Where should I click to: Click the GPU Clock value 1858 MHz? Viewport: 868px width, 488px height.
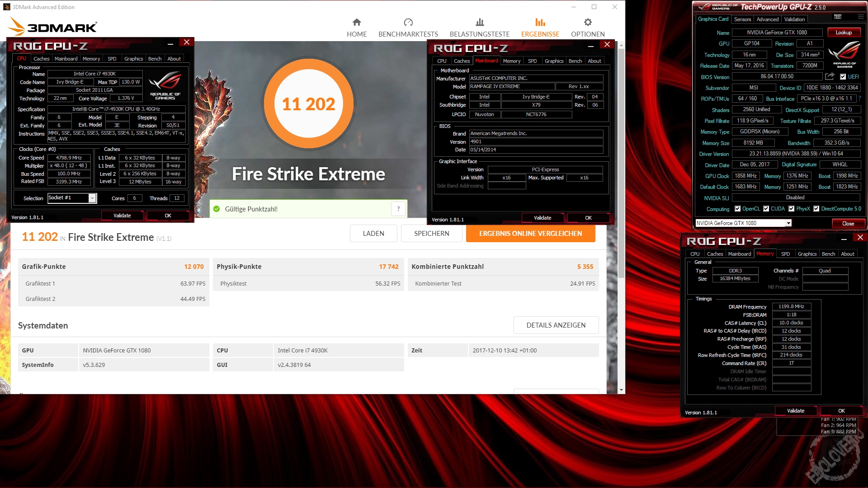[x=745, y=176]
